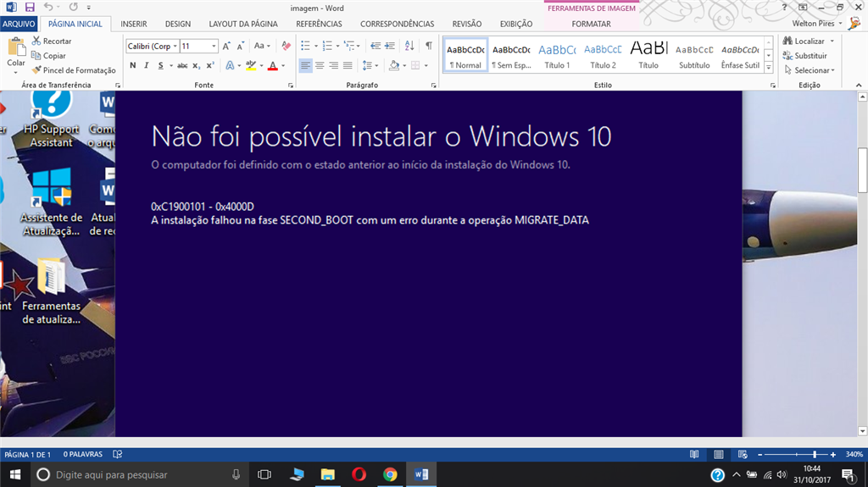
Task: Click the Undo arrow in the title bar
Action: pos(48,7)
